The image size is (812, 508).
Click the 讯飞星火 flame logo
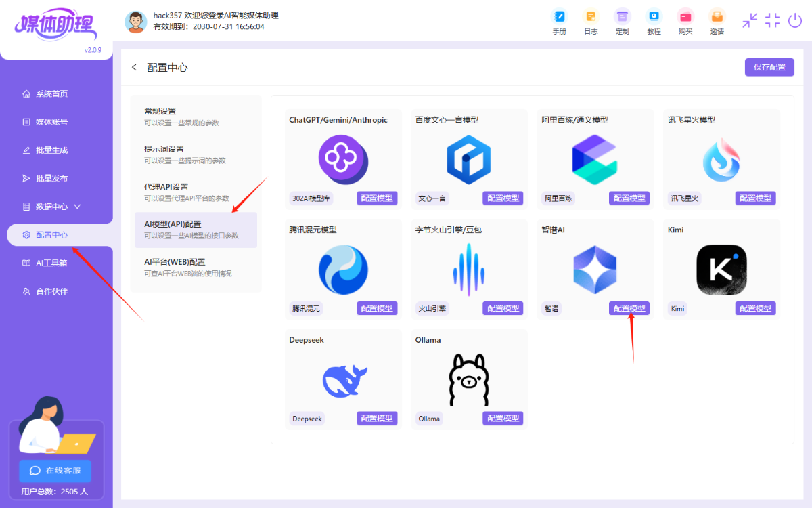[x=721, y=160]
